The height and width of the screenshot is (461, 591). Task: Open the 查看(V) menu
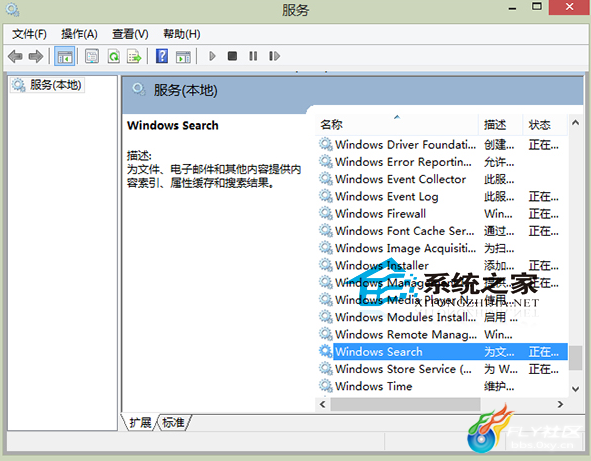[x=130, y=34]
